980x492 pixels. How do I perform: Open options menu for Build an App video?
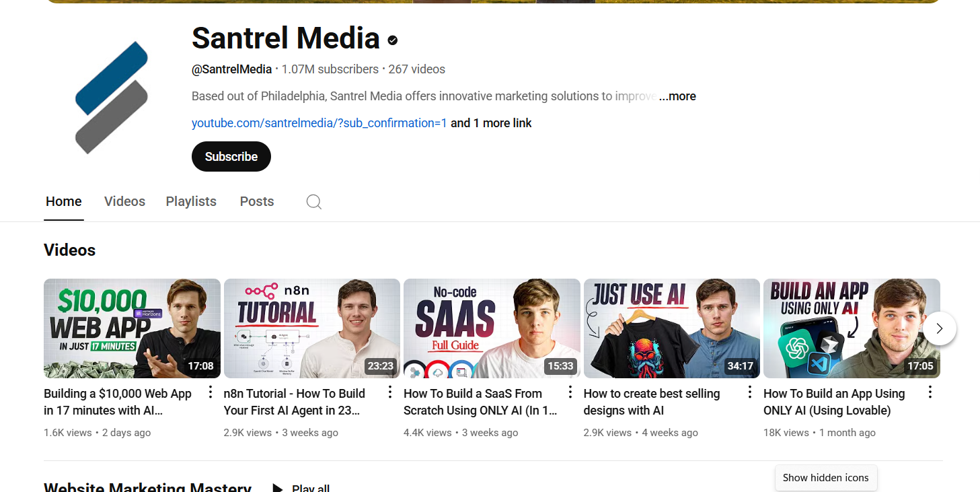pos(930,392)
